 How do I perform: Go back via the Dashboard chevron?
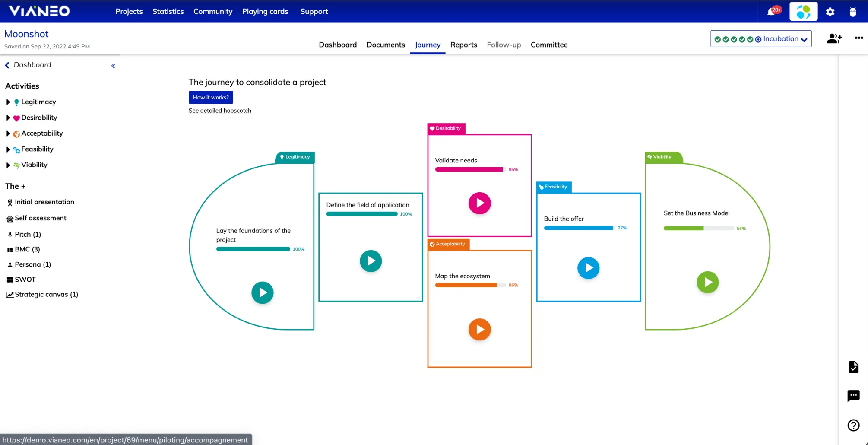[7, 65]
